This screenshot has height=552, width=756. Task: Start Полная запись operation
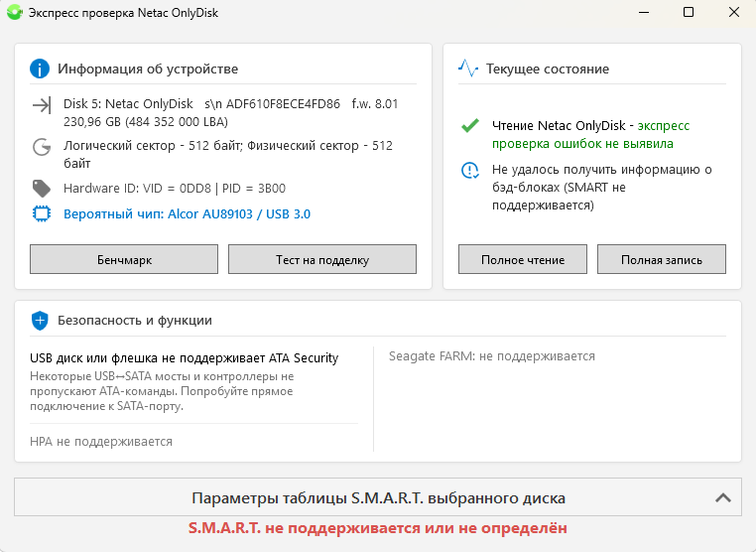(662, 259)
